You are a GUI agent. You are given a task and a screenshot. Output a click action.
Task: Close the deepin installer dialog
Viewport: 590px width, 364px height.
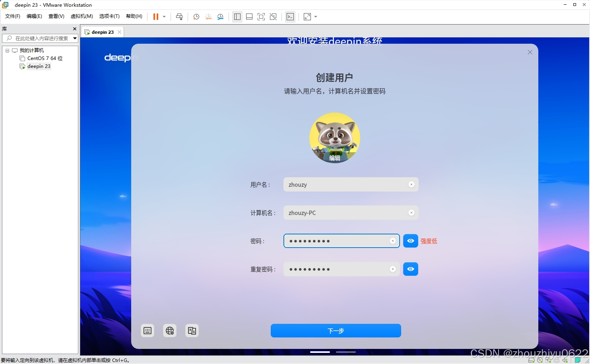click(530, 52)
